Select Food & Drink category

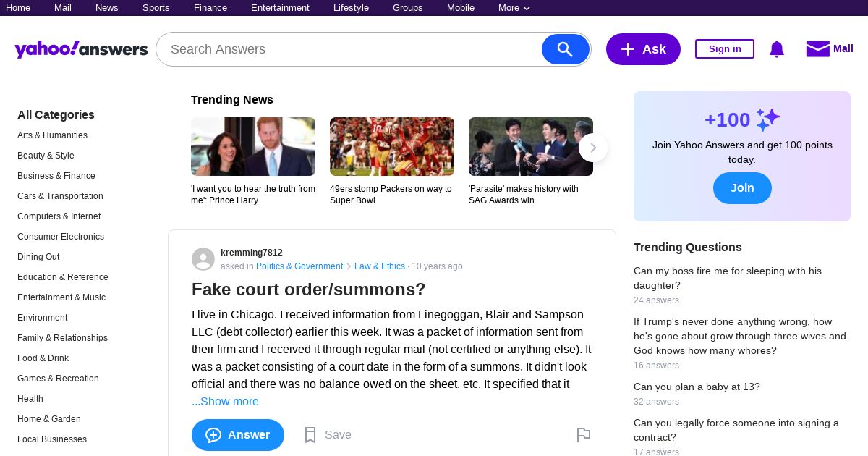pyautogui.click(x=43, y=358)
